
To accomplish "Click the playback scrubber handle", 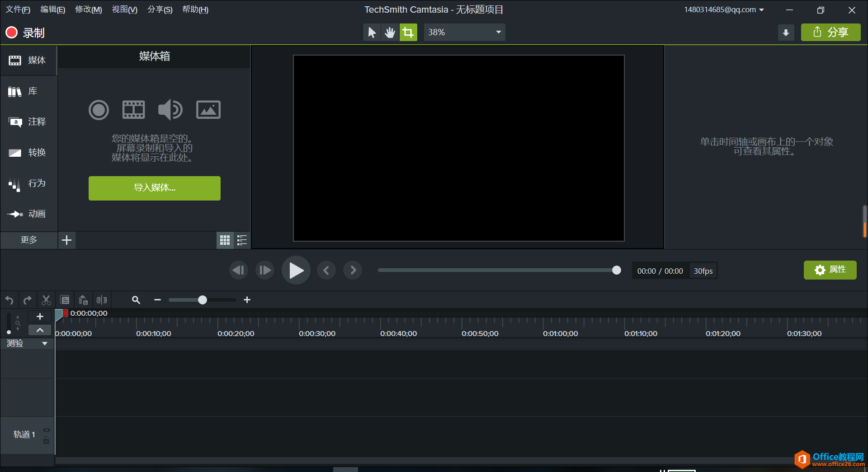I will pos(616,270).
